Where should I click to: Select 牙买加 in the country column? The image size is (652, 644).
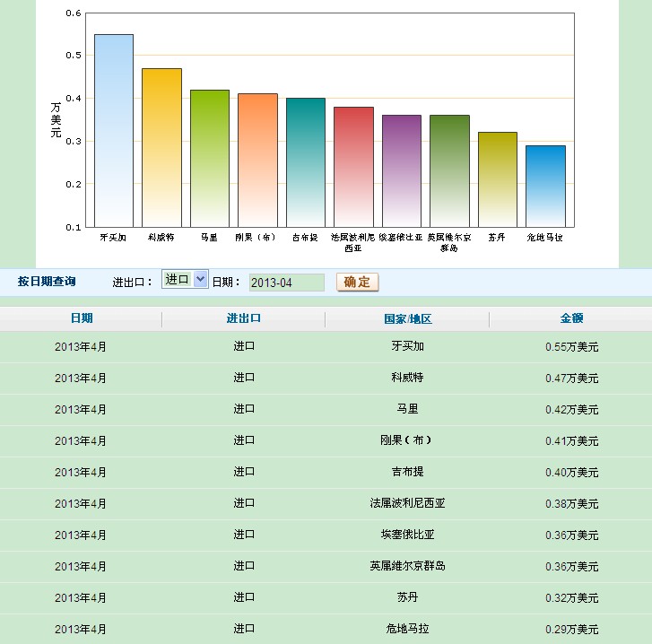point(407,346)
